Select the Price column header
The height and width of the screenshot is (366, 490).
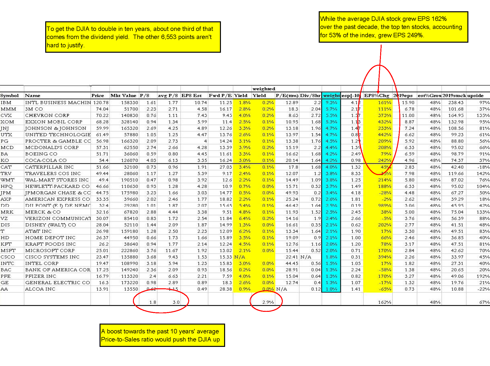(x=98, y=96)
